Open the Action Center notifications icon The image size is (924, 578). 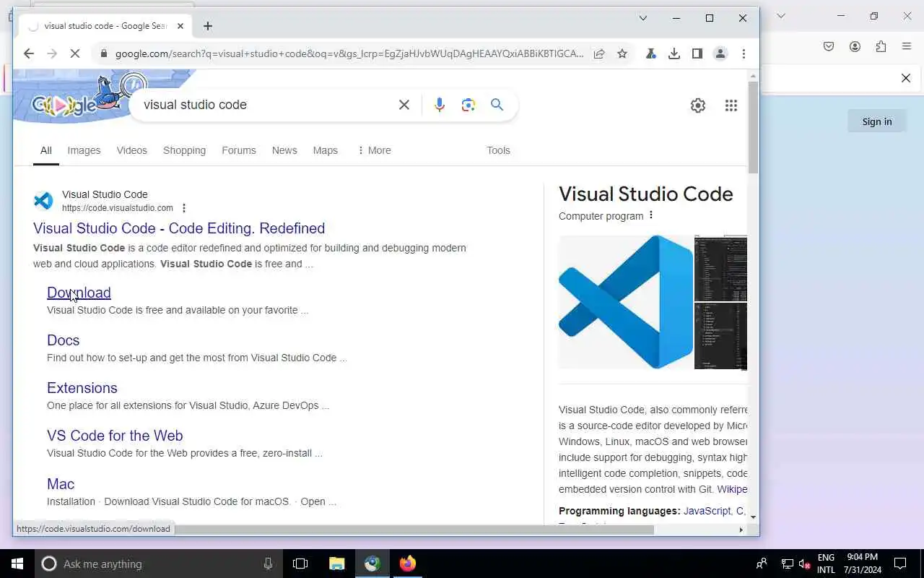(900, 564)
